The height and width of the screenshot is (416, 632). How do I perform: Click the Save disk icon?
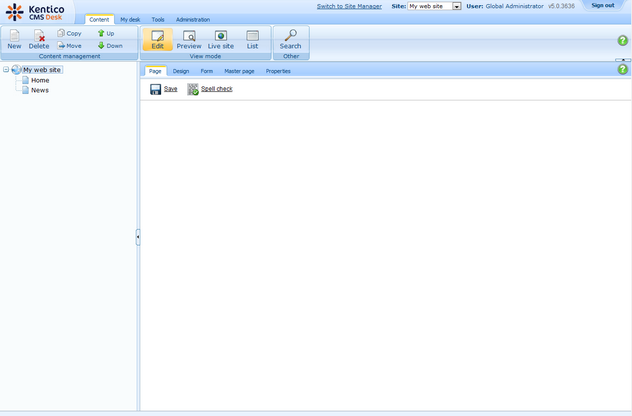click(156, 89)
